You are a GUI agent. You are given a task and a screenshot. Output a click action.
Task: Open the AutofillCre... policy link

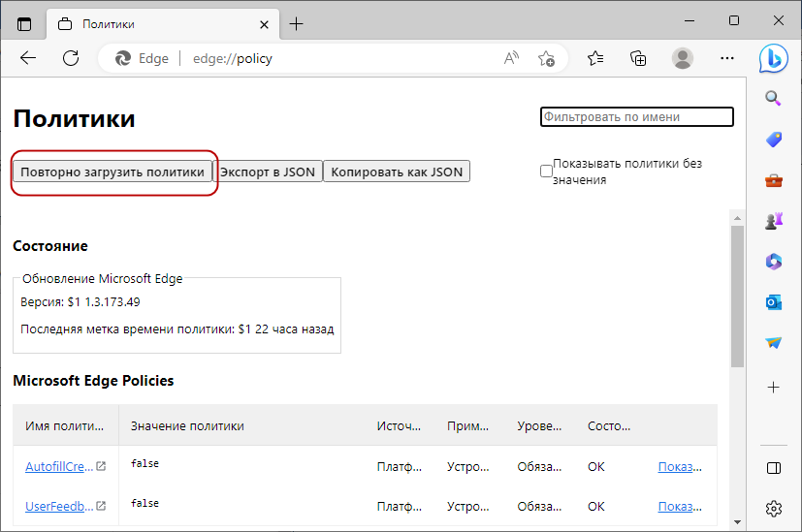59,466
